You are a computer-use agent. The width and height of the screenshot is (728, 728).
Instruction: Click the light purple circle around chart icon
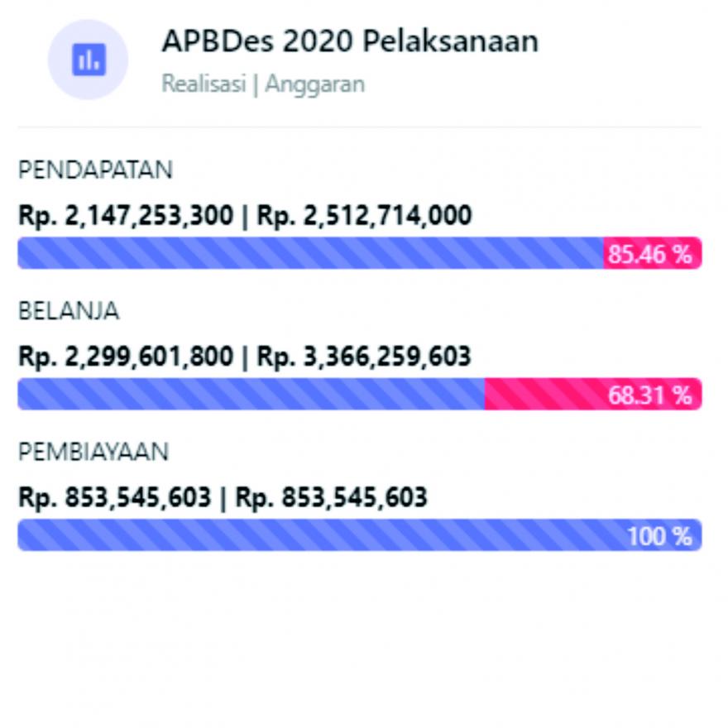(89, 60)
